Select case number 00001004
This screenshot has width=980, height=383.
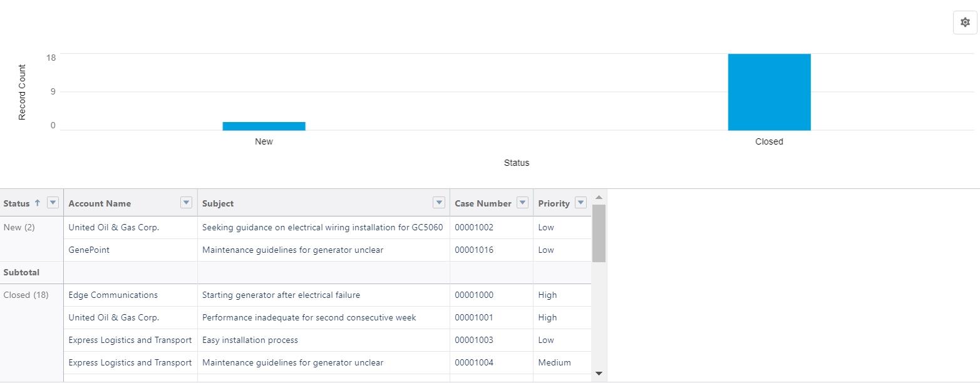[474, 362]
